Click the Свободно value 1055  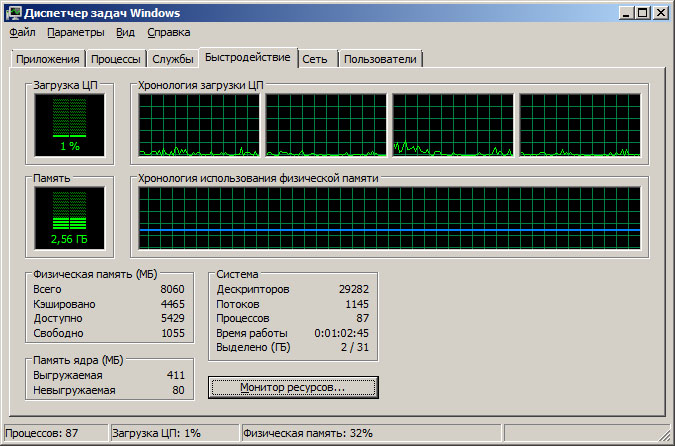tap(173, 333)
